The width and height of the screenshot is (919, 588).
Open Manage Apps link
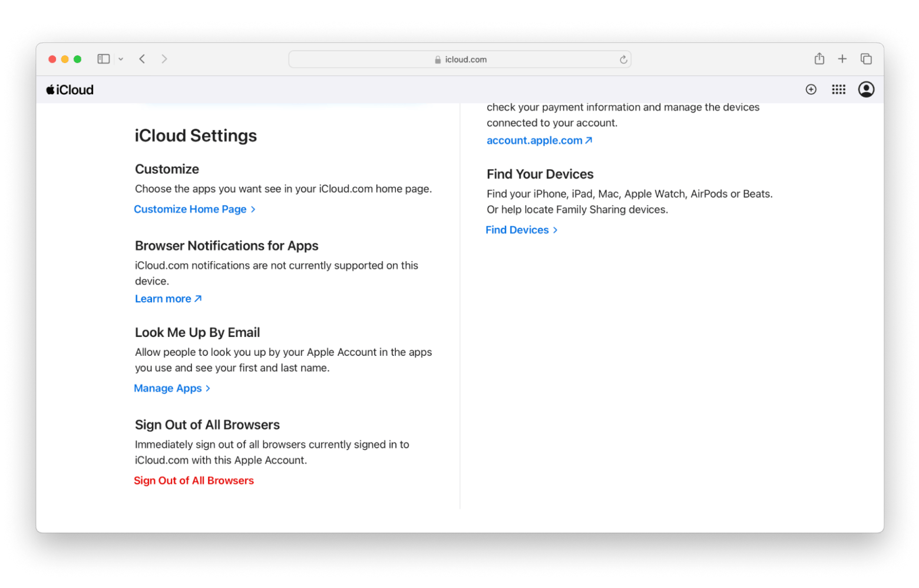point(172,388)
